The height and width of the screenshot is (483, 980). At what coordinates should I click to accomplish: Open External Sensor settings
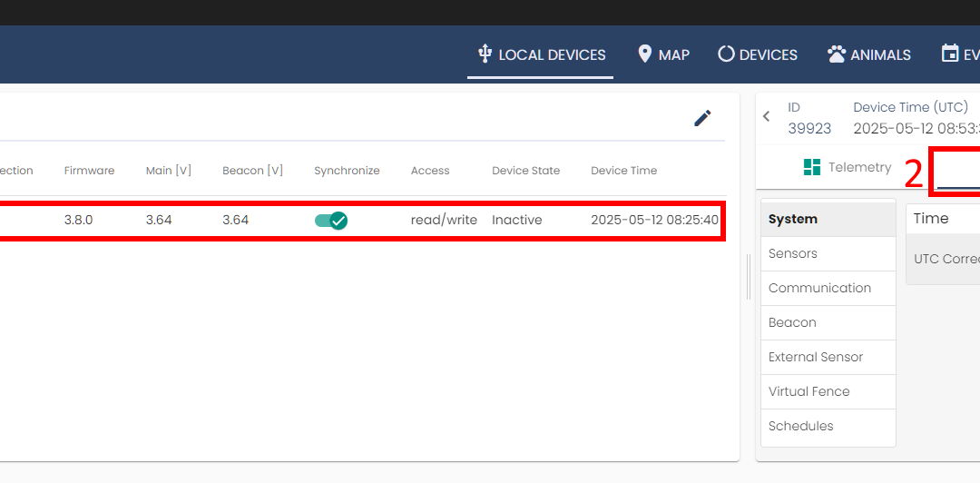pos(828,357)
